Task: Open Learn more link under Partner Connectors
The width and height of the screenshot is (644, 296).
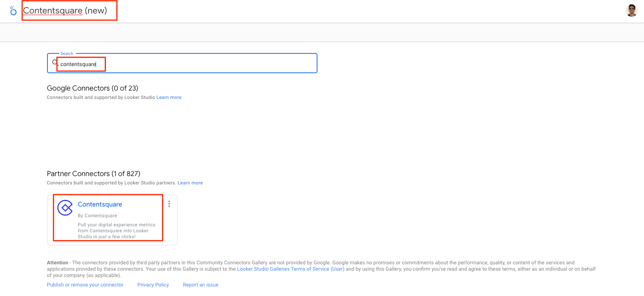Action: (x=190, y=183)
